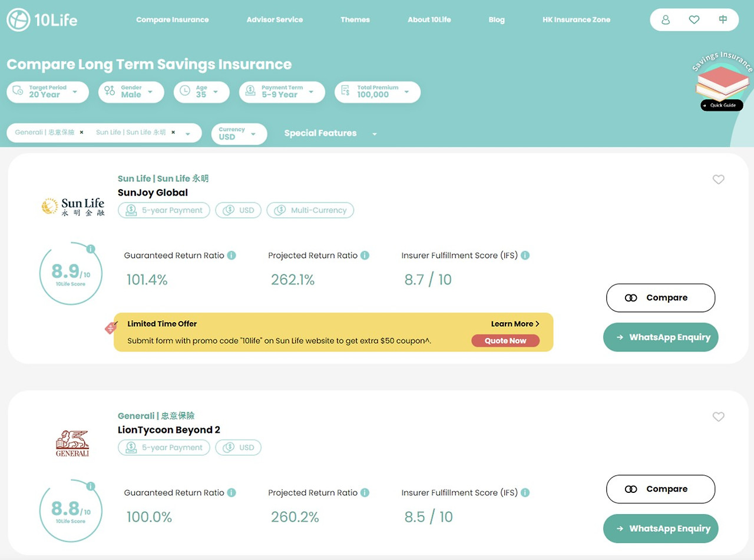Show info for LionTycoon Guaranteed Return Ratio
Image resolution: width=754 pixels, height=560 pixels.
pyautogui.click(x=232, y=493)
